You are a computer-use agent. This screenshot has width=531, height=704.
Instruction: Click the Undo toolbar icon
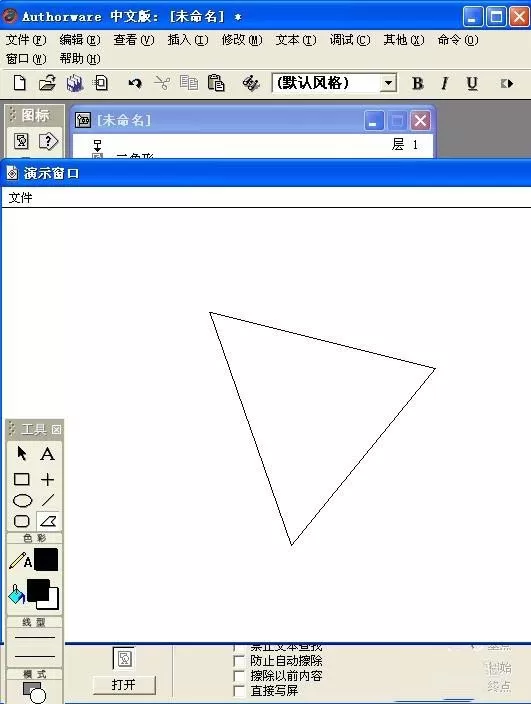(135, 83)
